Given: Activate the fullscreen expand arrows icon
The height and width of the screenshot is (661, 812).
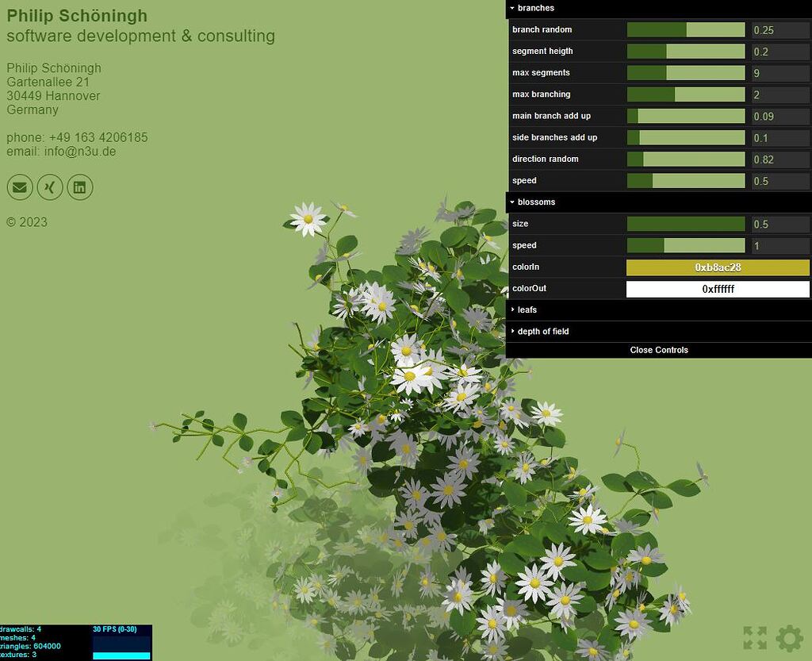Looking at the screenshot, I should [x=756, y=637].
